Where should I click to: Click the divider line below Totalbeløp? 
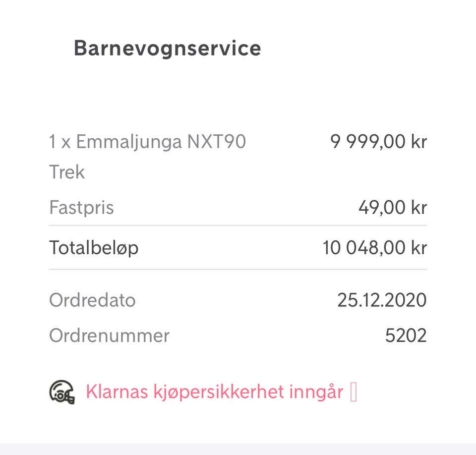pyautogui.click(x=238, y=269)
